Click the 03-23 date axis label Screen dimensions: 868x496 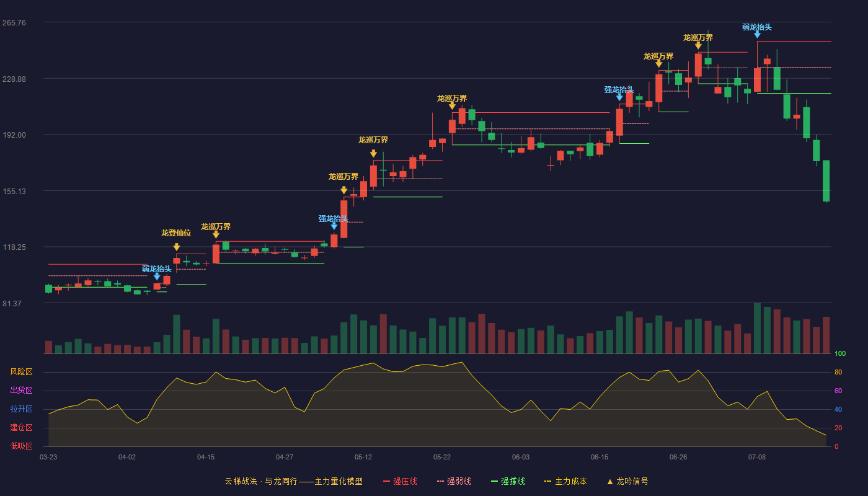click(48, 457)
